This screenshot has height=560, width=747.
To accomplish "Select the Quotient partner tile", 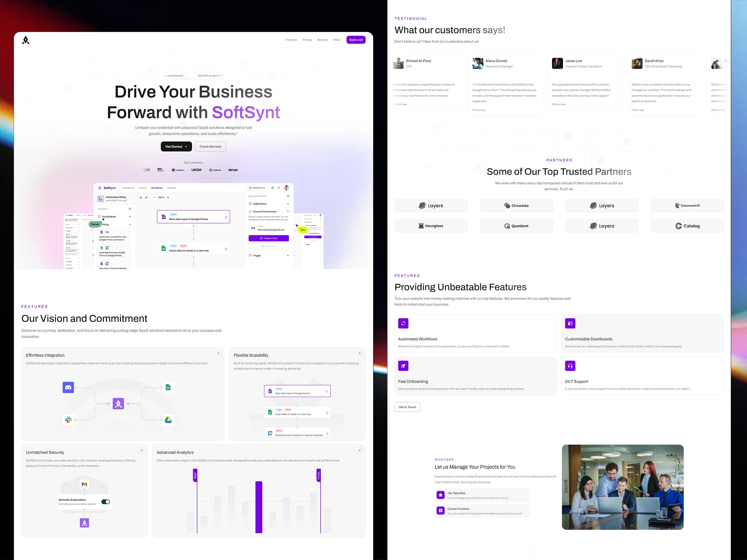I will pos(516,226).
